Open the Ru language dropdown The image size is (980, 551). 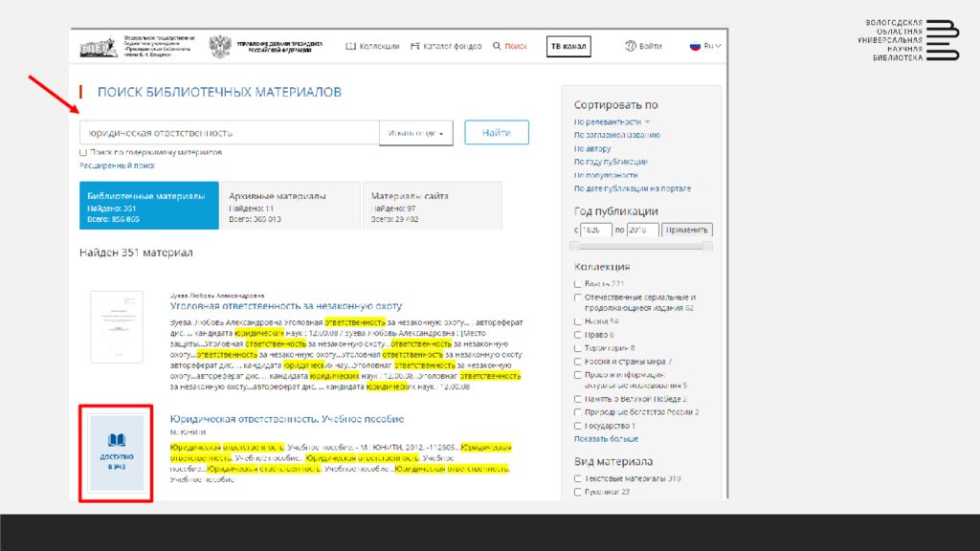click(712, 46)
